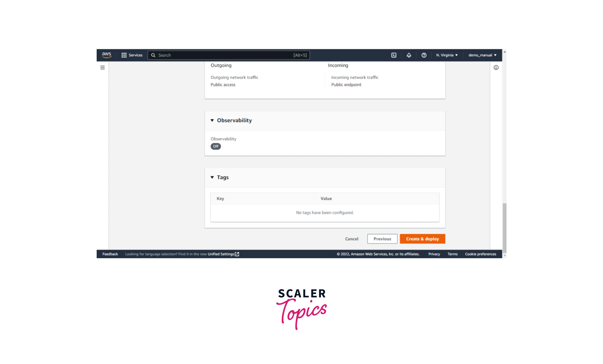Click the info circle icon top right
Viewport: 603px width, 364px height.
[x=497, y=68]
